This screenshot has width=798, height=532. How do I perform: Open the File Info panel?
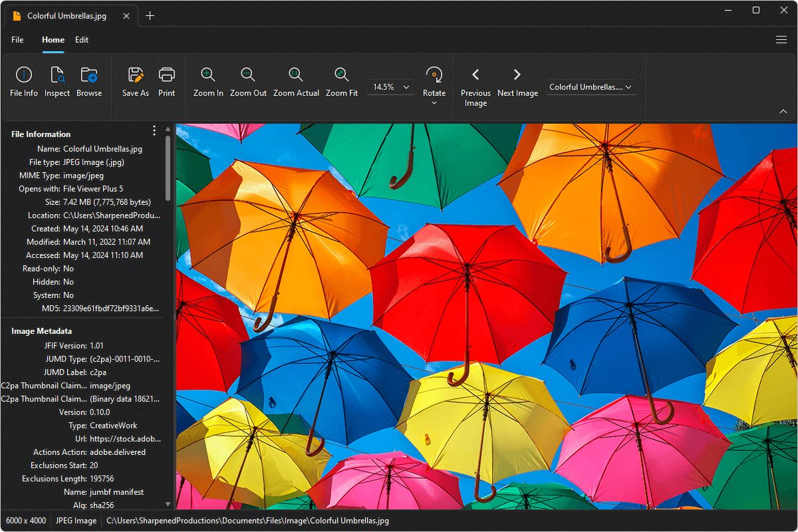(24, 82)
